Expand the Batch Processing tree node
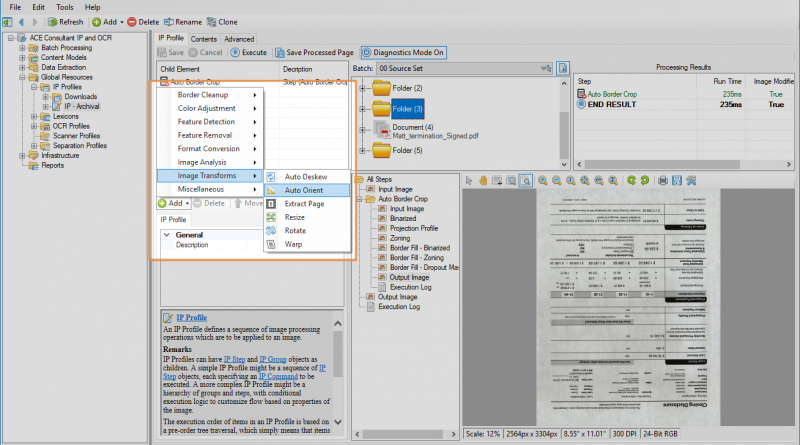 coord(23,48)
